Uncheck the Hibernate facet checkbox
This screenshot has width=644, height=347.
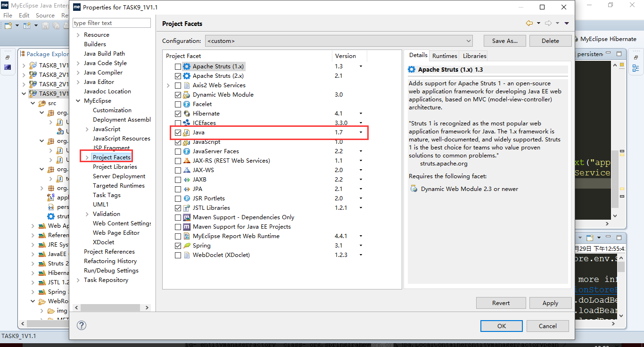point(178,114)
